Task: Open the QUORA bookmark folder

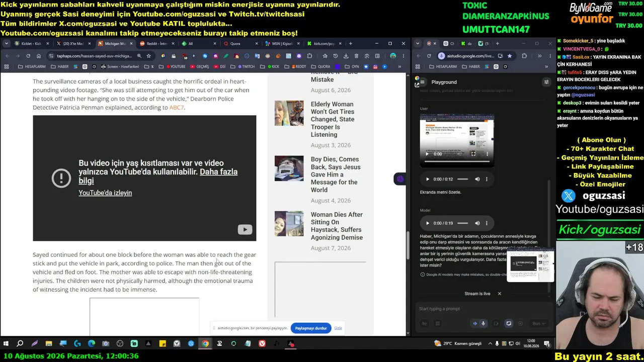Action: (x=321, y=66)
